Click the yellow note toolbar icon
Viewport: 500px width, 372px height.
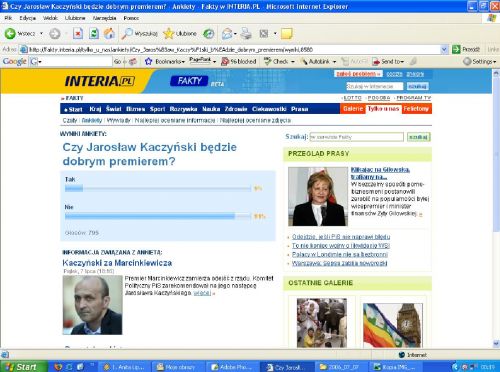(x=286, y=33)
